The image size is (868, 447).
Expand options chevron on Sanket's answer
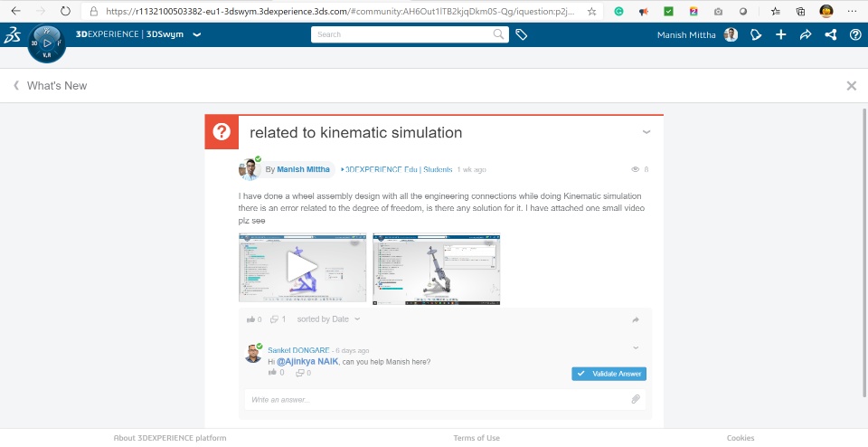pyautogui.click(x=636, y=347)
